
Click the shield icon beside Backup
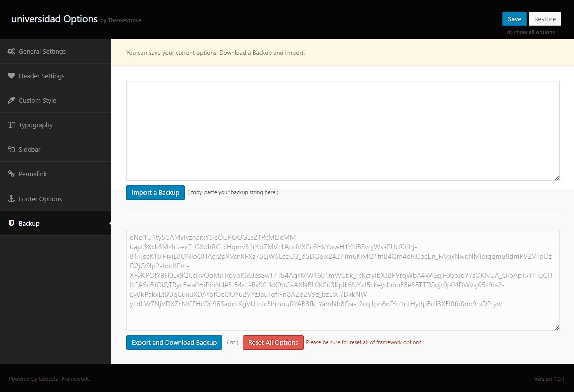[x=11, y=224]
